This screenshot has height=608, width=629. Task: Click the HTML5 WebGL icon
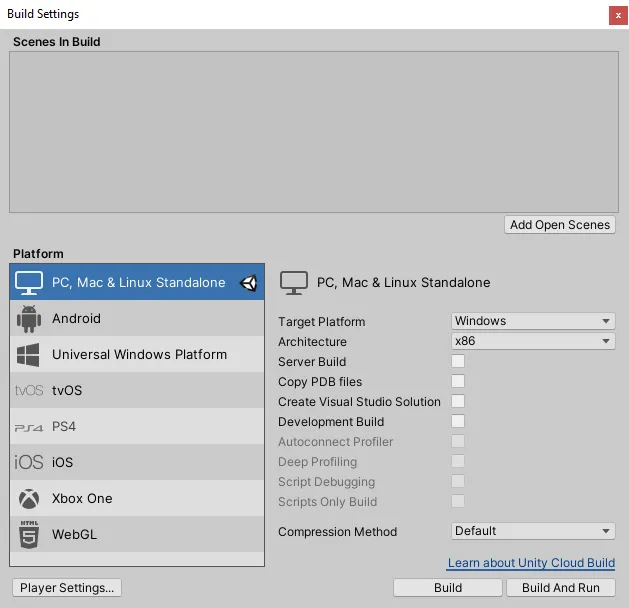tap(29, 534)
